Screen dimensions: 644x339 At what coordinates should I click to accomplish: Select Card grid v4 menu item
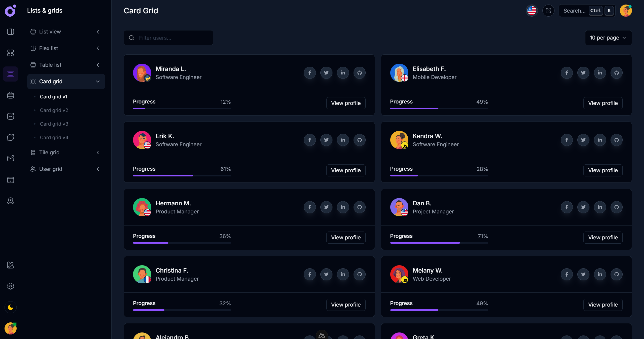click(54, 137)
